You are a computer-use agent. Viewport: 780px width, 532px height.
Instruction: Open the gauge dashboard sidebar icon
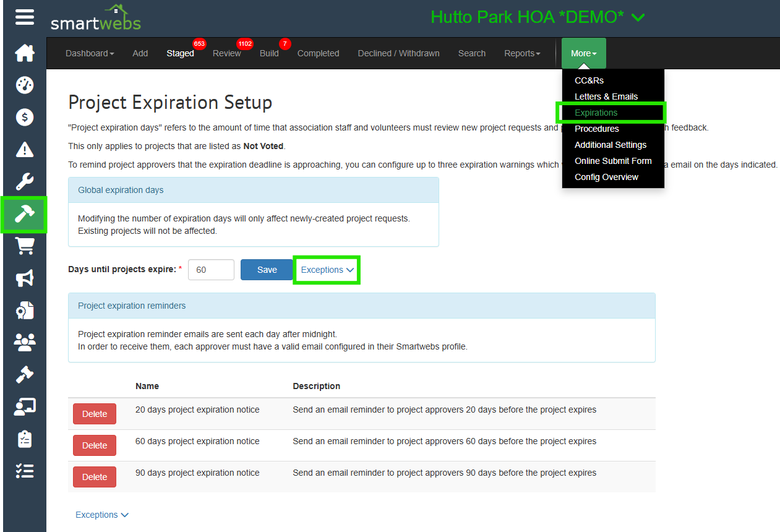[x=25, y=85]
